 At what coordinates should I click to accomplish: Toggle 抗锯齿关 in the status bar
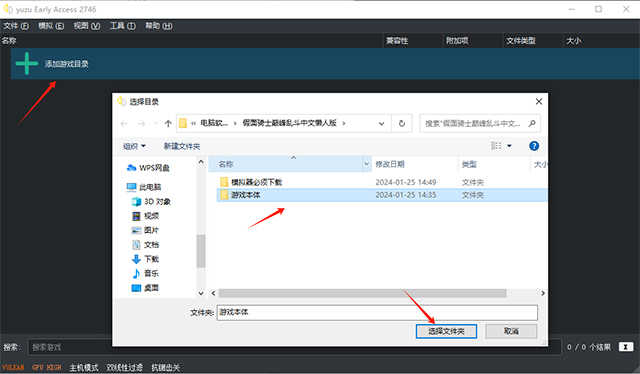(x=165, y=367)
